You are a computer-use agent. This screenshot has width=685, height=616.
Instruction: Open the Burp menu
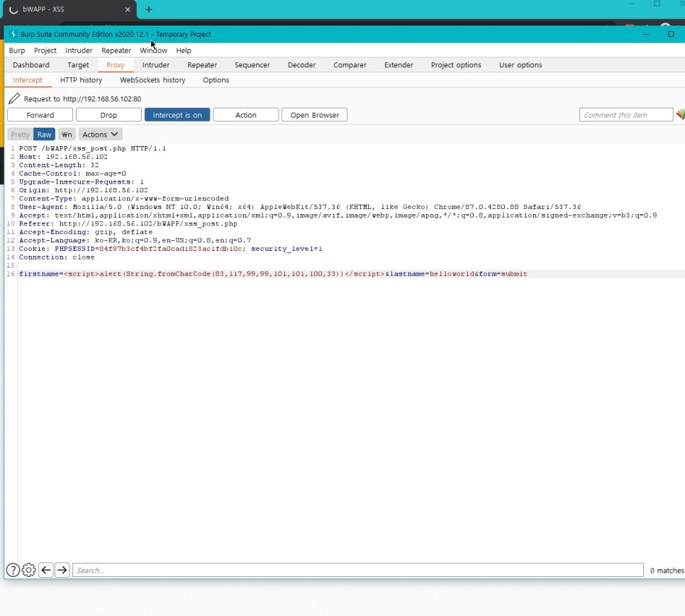(16, 50)
